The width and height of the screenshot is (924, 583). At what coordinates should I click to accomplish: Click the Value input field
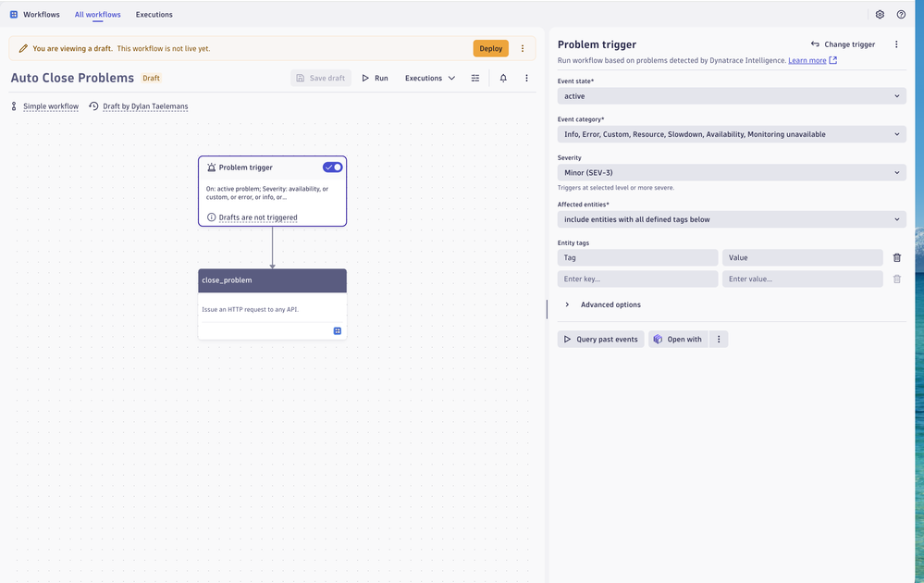[x=803, y=257]
